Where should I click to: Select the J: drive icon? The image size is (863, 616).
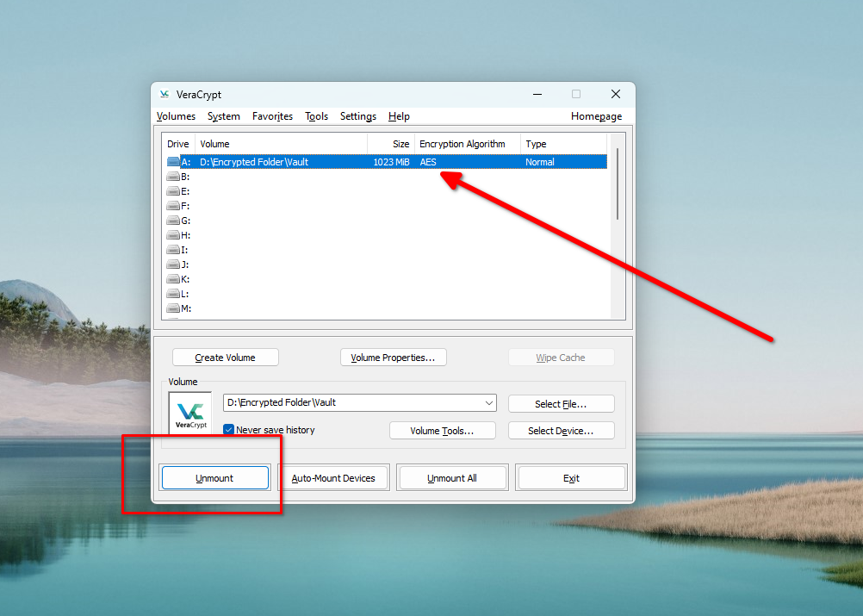click(173, 264)
